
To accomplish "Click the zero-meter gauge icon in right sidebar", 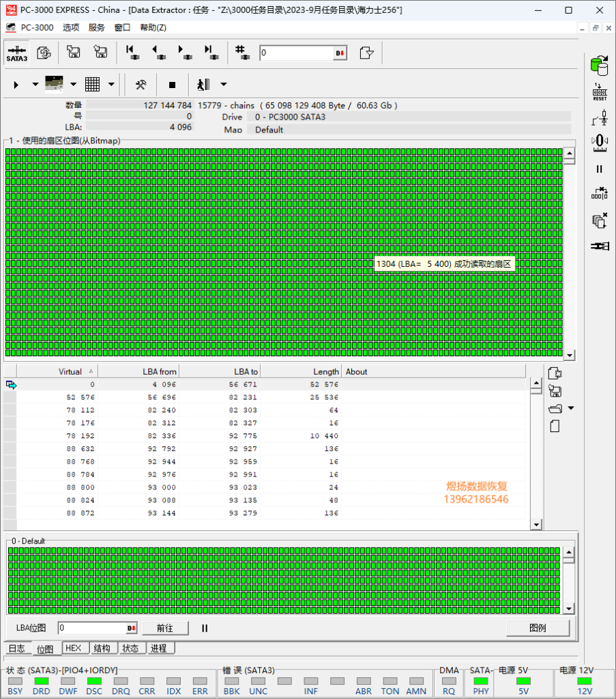I will [600, 143].
